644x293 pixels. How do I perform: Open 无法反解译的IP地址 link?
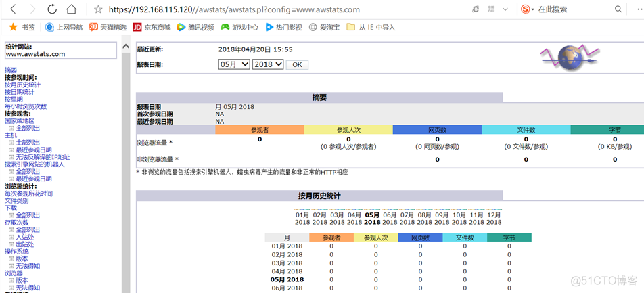[43, 157]
